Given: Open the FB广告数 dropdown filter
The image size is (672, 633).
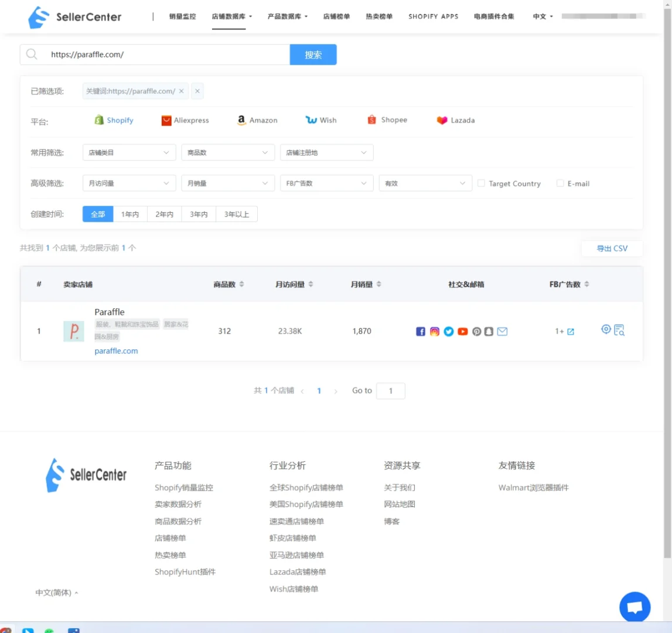Looking at the screenshot, I should pos(326,183).
